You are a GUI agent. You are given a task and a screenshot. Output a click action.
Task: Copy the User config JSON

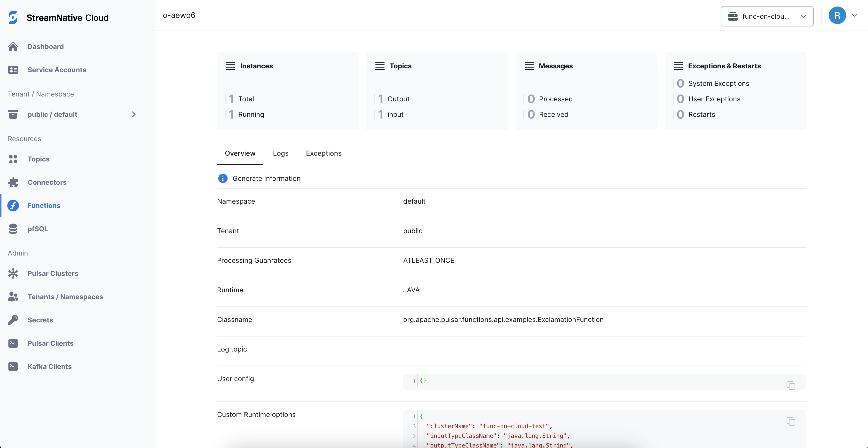tap(791, 385)
